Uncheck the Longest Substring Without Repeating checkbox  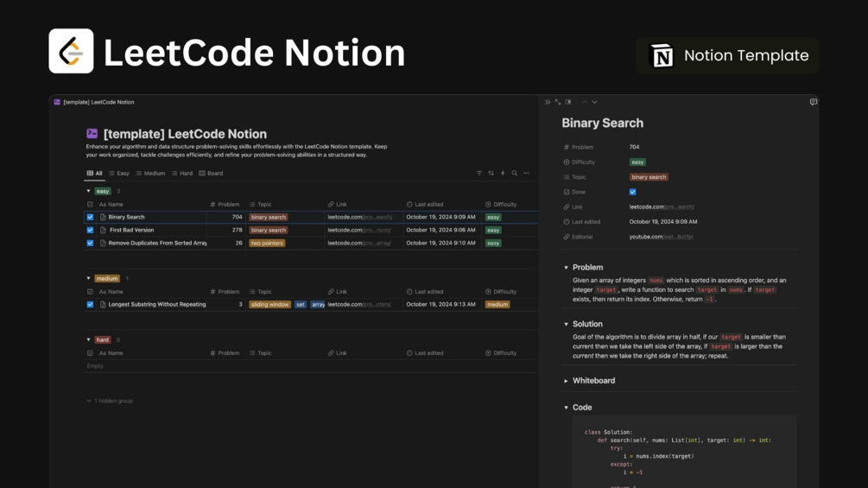pyautogui.click(x=90, y=304)
